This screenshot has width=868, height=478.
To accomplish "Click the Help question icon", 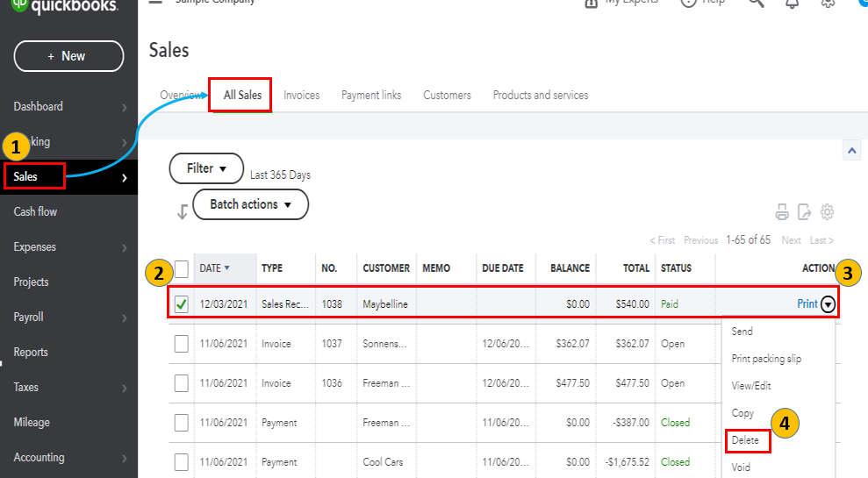I will click(x=688, y=3).
